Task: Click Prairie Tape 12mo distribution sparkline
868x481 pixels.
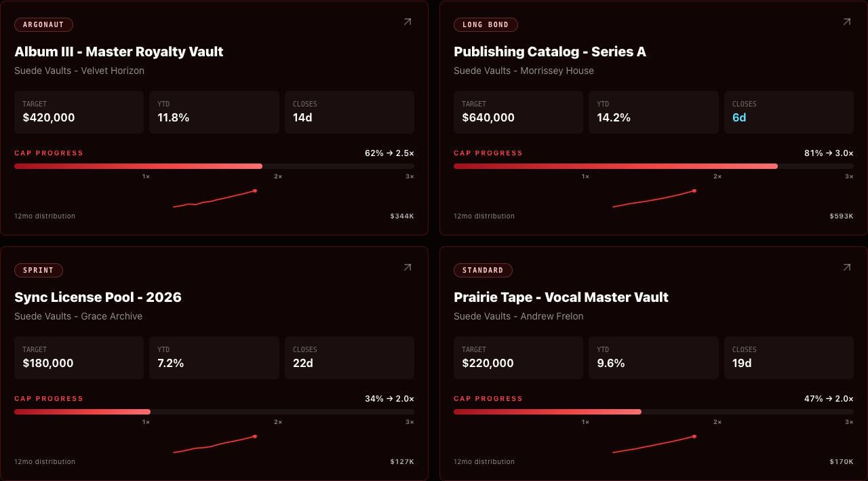Action: tap(654, 444)
